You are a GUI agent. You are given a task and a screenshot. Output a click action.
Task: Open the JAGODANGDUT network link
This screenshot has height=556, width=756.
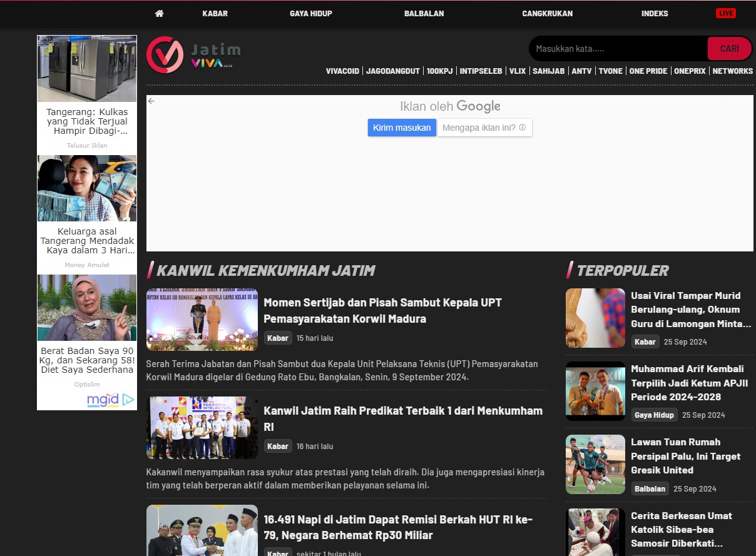(392, 71)
